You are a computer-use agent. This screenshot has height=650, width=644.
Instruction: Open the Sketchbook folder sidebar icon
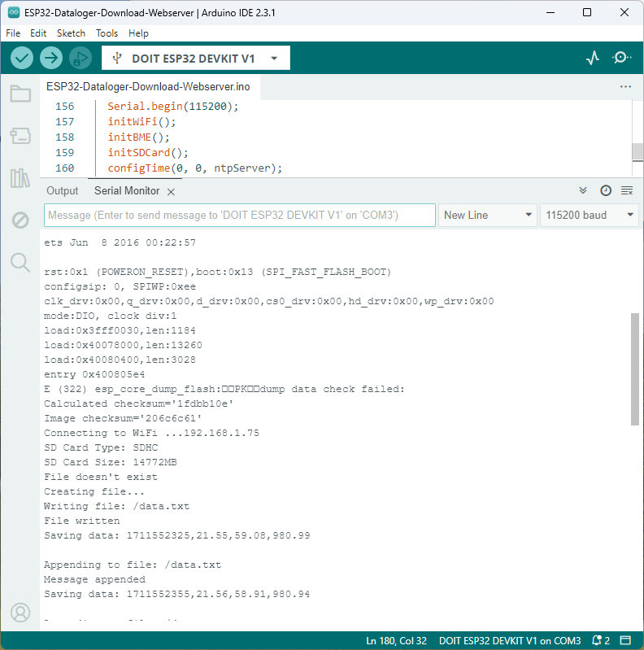tap(20, 94)
